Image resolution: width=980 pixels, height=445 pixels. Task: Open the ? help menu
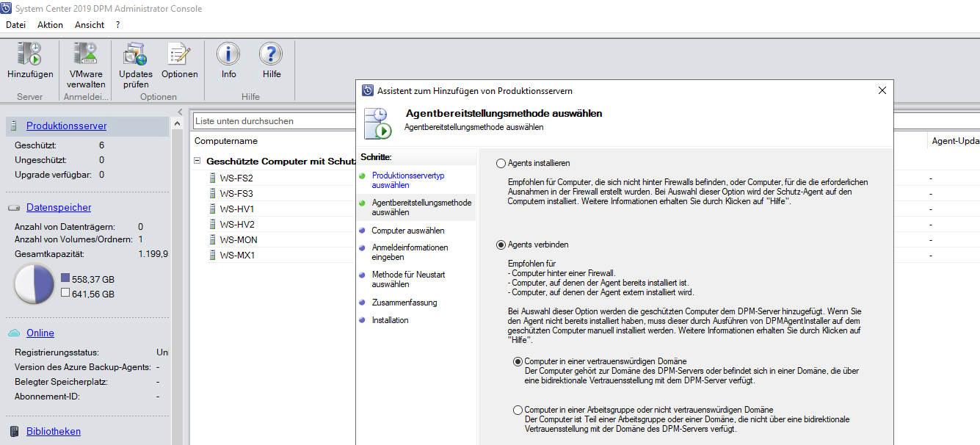tap(117, 25)
